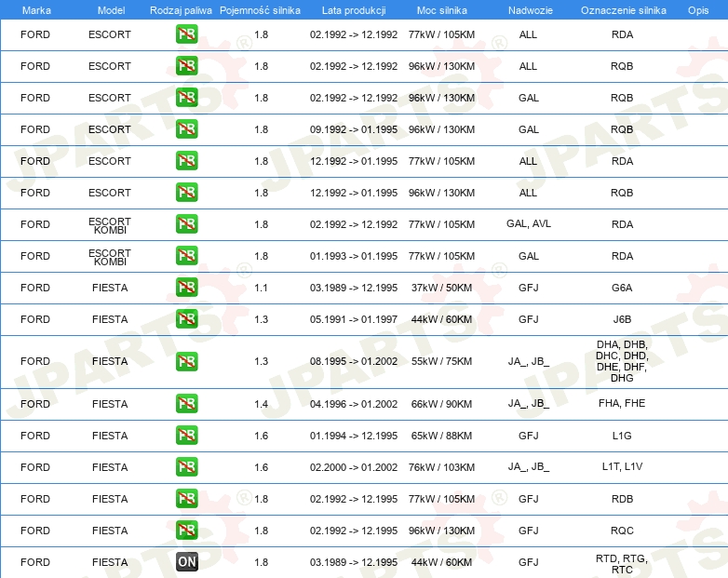The width and height of the screenshot is (728, 578).
Task: Click the body cell 'GAL, AVL'
Action: (529, 223)
